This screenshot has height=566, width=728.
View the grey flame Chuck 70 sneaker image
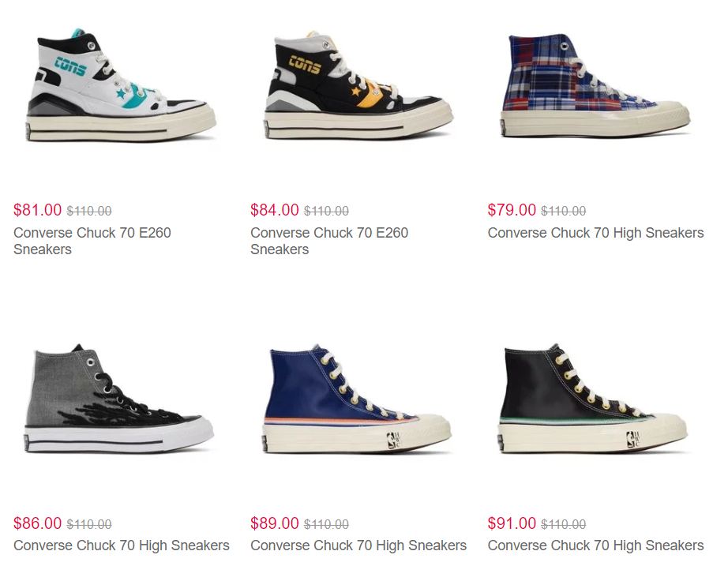coord(119,399)
